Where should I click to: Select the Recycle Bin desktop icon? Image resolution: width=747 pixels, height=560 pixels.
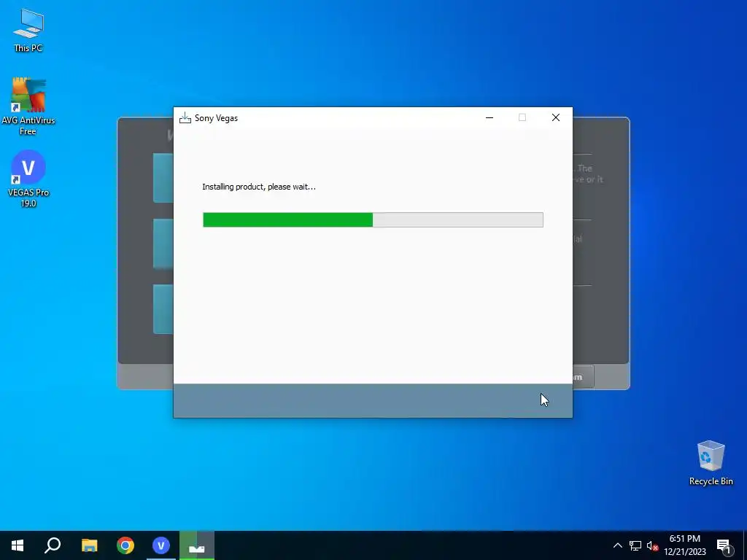pyautogui.click(x=711, y=462)
